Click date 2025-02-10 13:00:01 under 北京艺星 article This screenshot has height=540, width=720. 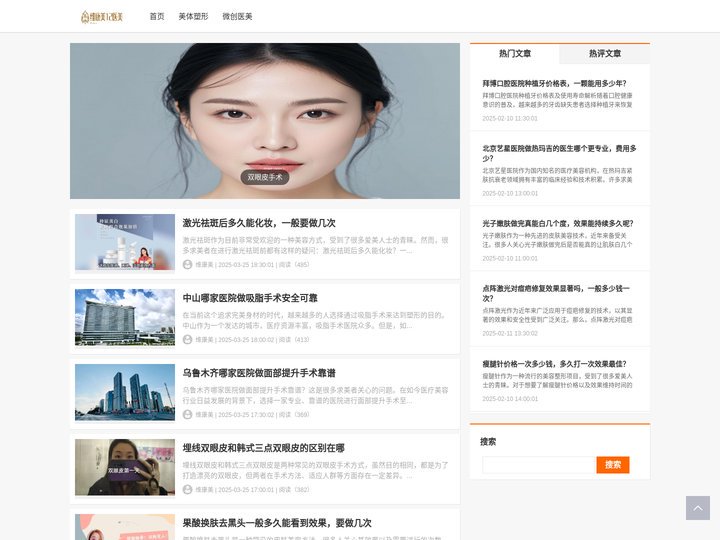(510, 193)
